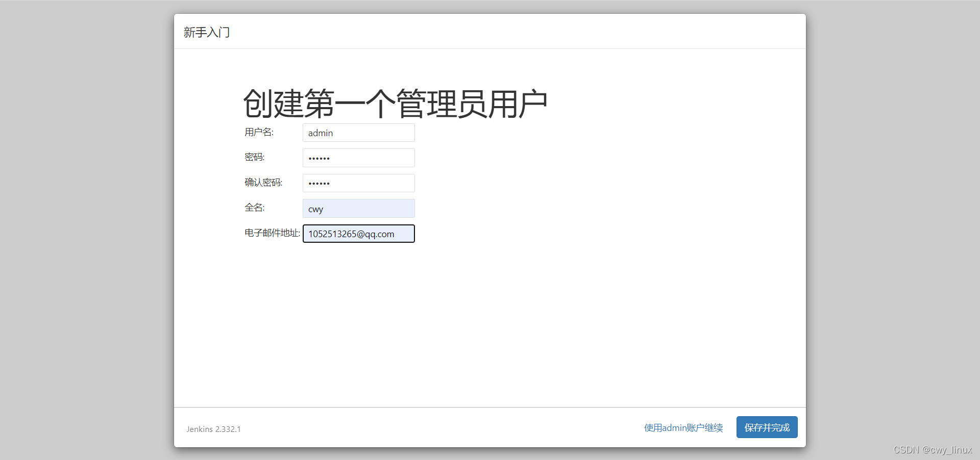Click the 电子邮件地址 email input field
Image resolution: width=980 pixels, height=460 pixels.
coord(358,234)
